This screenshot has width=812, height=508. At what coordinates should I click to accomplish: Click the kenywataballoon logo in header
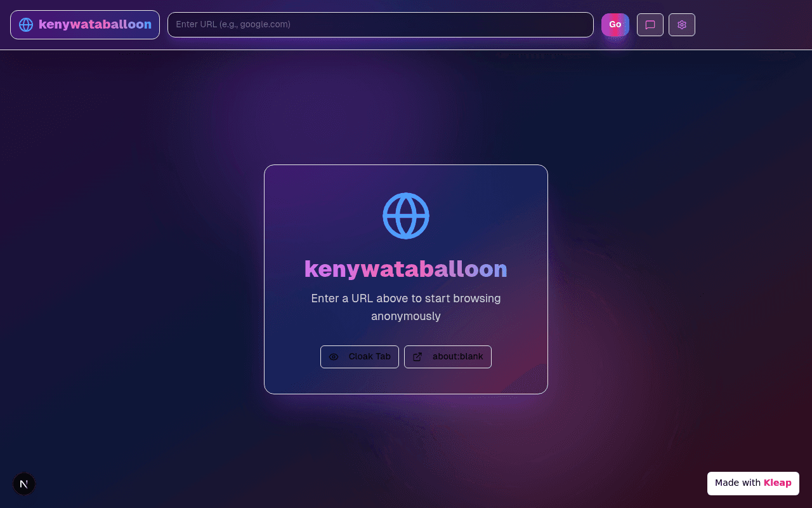[85, 25]
